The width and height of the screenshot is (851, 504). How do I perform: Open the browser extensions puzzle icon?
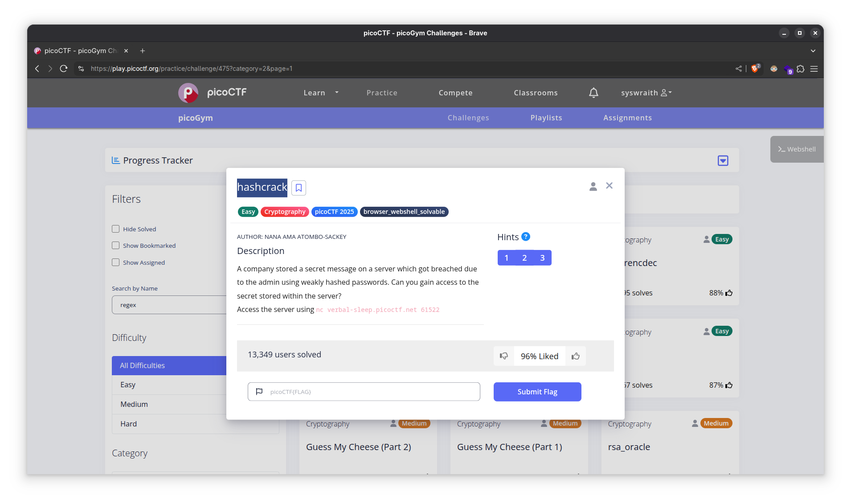click(x=801, y=69)
